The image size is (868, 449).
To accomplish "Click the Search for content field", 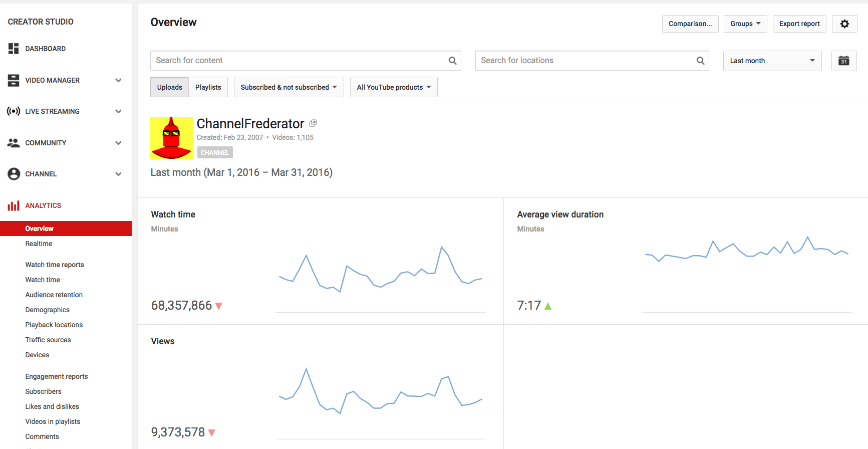I will point(306,61).
